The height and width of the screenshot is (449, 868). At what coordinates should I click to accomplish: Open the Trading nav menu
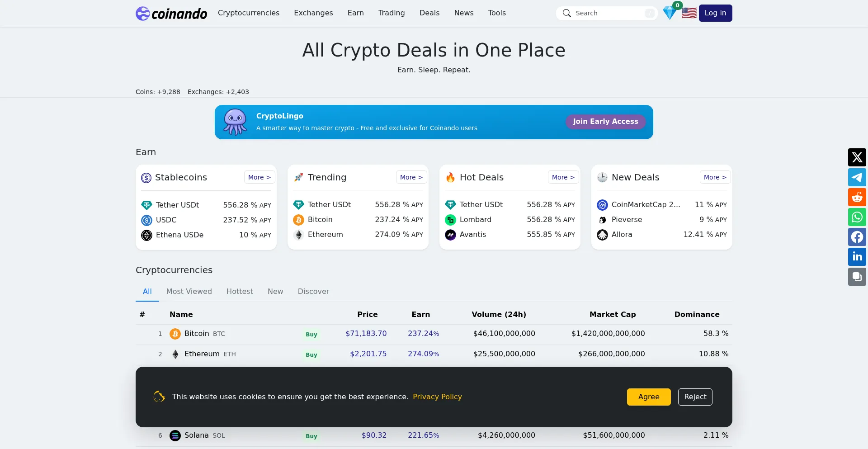[x=392, y=13]
